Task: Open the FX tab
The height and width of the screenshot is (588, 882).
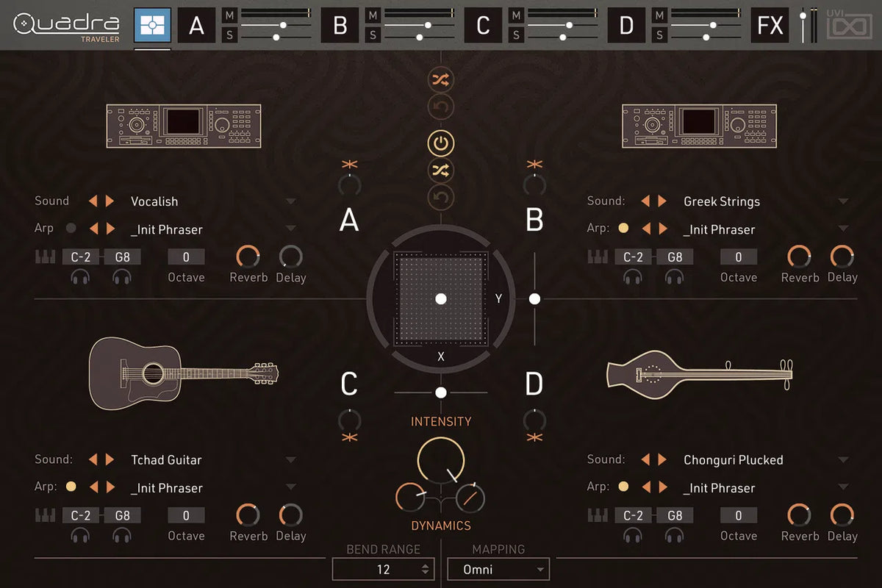Action: point(770,26)
